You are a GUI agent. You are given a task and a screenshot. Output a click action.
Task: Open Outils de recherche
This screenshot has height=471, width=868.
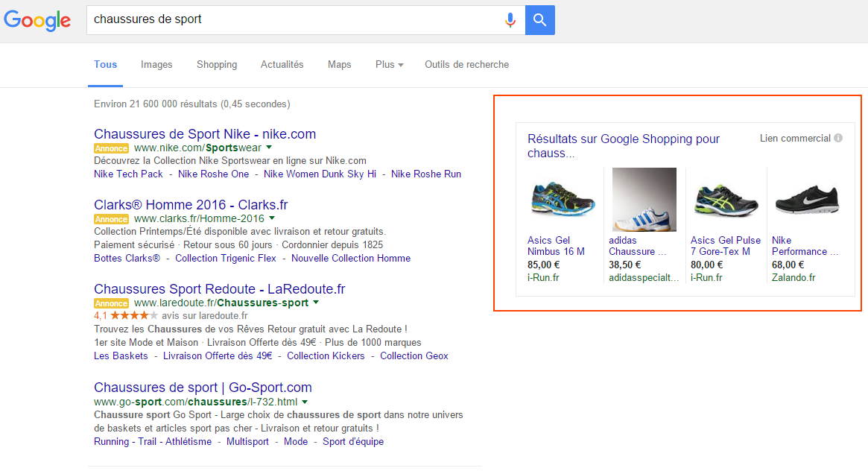pos(466,65)
